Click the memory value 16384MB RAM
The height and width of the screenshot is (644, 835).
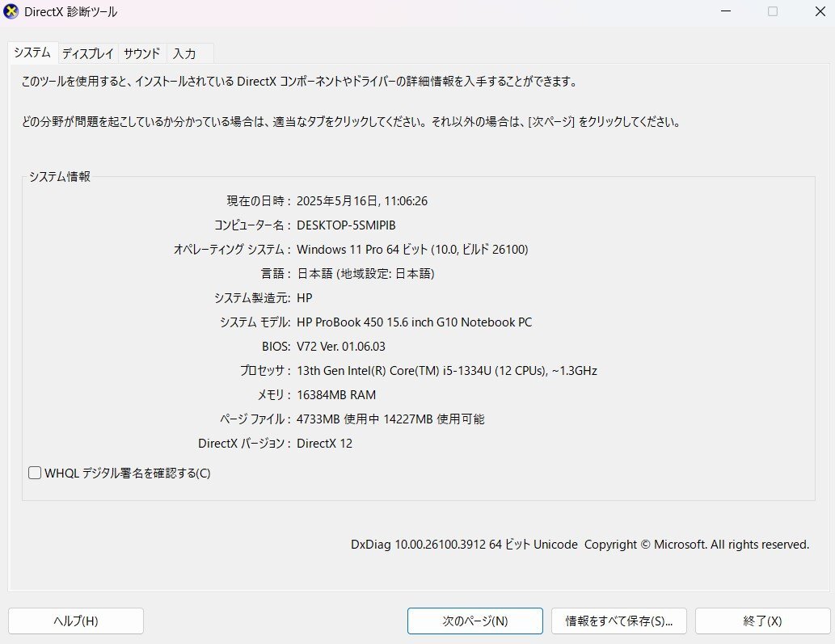336,395
